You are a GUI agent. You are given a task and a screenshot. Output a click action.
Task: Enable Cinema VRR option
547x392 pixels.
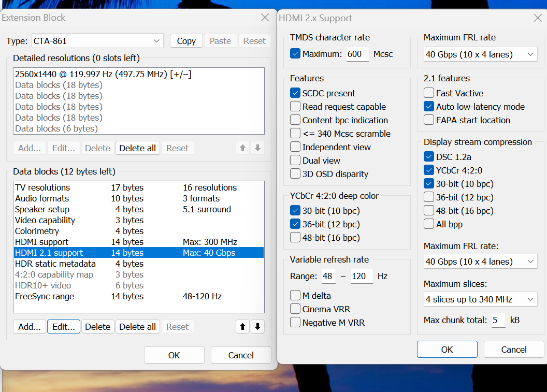(x=295, y=309)
